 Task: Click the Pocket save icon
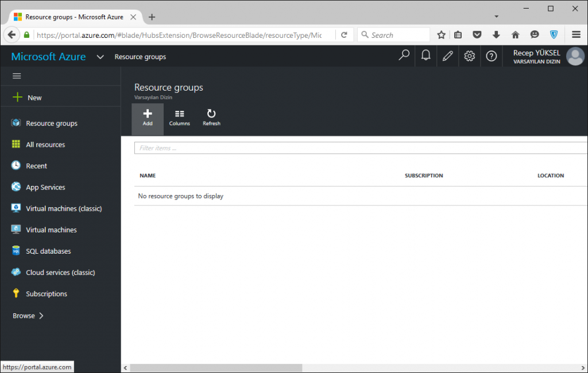[477, 35]
